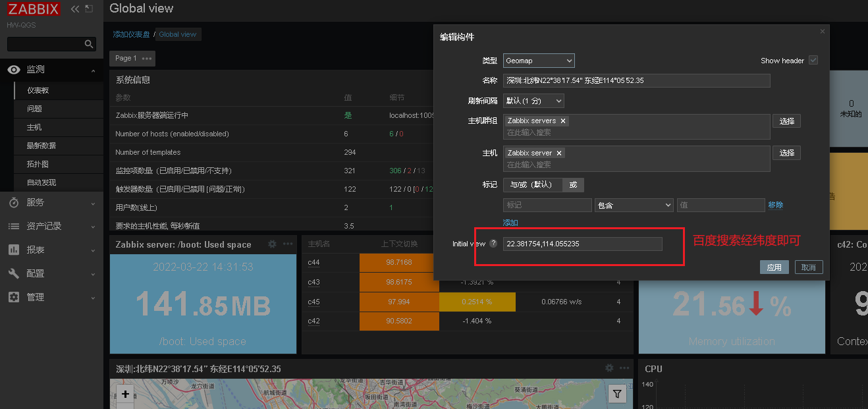The width and height of the screenshot is (868, 409).
Task: Open Page 1 tab options ellipsis
Action: point(147,59)
